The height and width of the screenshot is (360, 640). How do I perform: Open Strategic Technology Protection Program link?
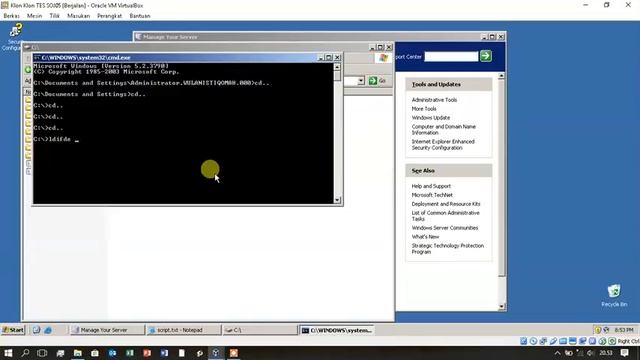pos(447,249)
